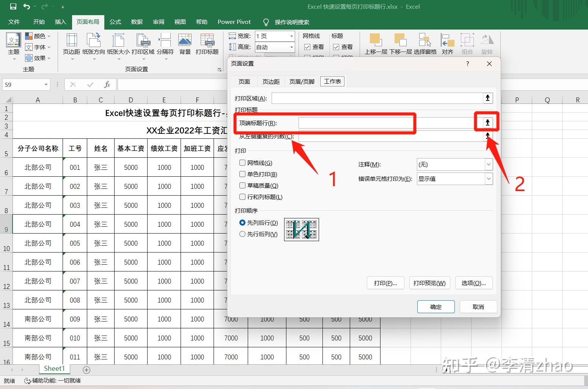The height and width of the screenshot is (389, 588).
Task: Open the 宽度 width dropdown
Action: pos(291,36)
